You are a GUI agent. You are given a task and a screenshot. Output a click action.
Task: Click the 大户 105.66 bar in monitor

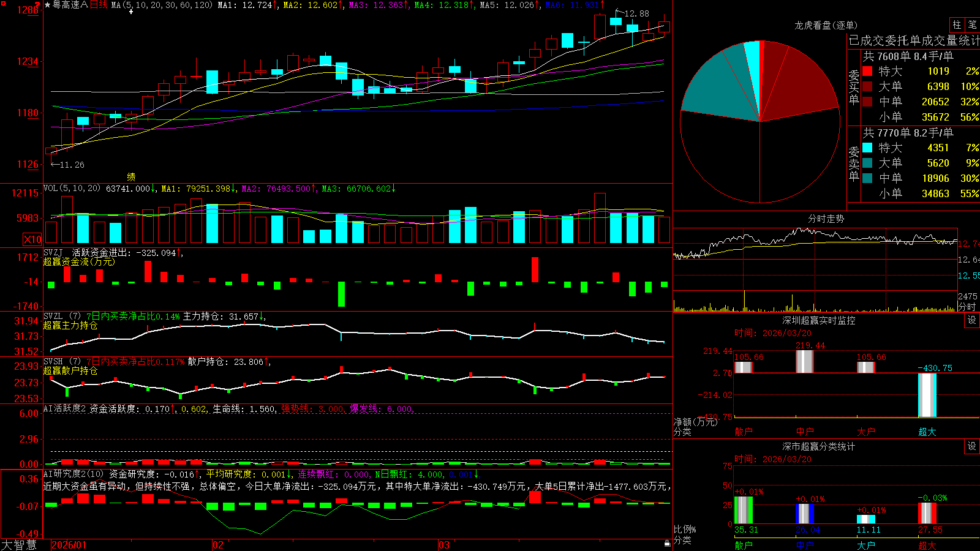pyautogui.click(x=865, y=367)
